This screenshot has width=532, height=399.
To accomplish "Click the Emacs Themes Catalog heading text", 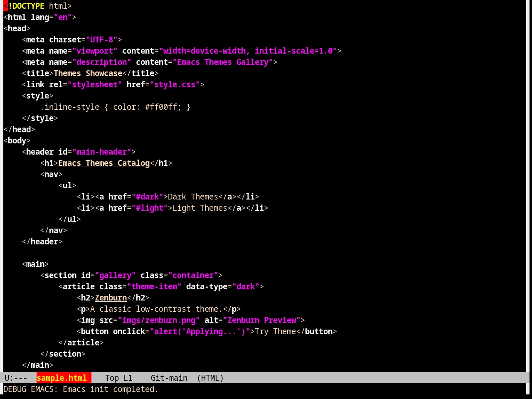I will pos(104,163).
